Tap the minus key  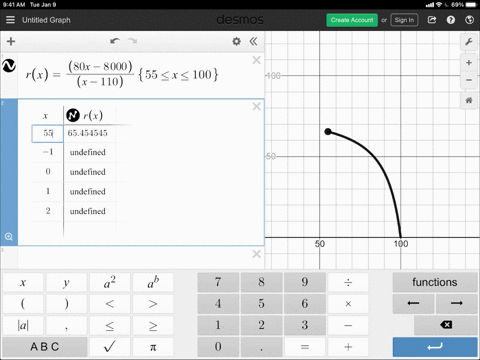click(x=348, y=325)
